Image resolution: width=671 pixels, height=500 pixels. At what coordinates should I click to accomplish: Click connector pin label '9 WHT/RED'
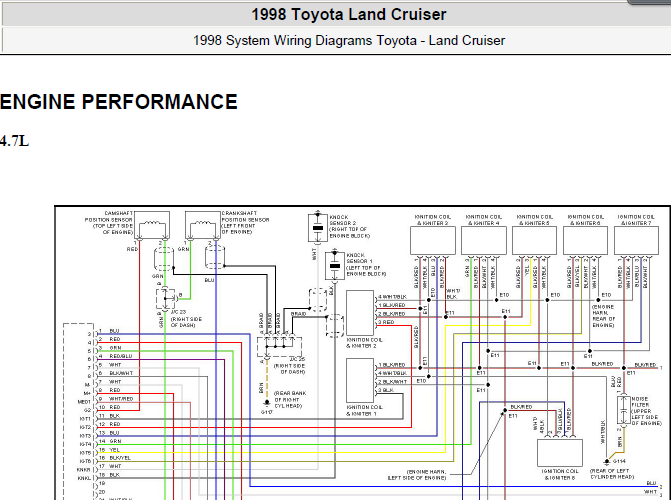tap(116, 399)
